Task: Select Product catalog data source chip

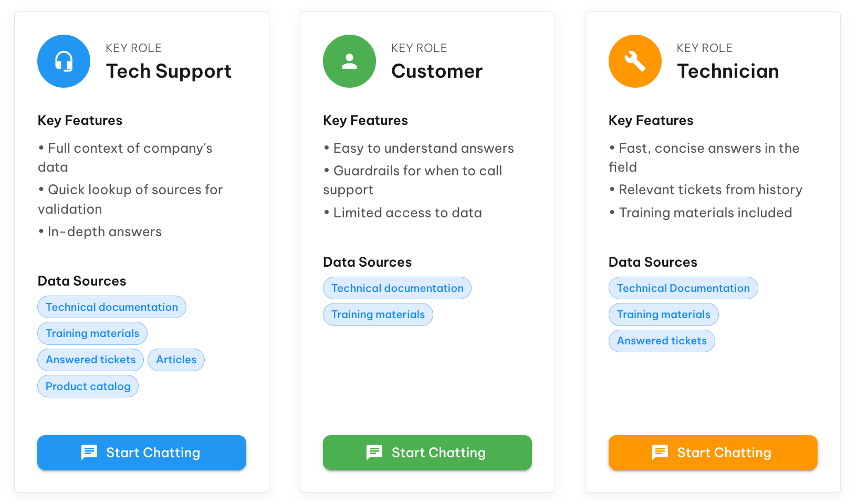Action: click(88, 386)
